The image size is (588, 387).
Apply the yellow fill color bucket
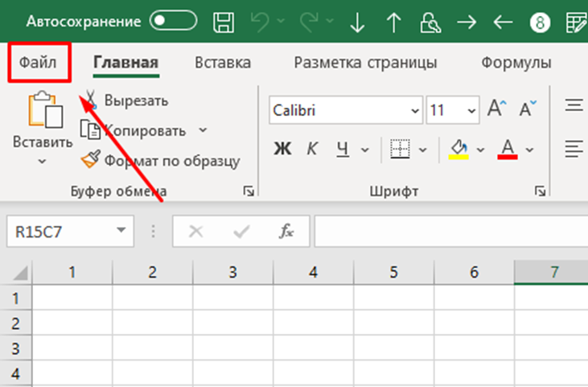[x=458, y=150]
